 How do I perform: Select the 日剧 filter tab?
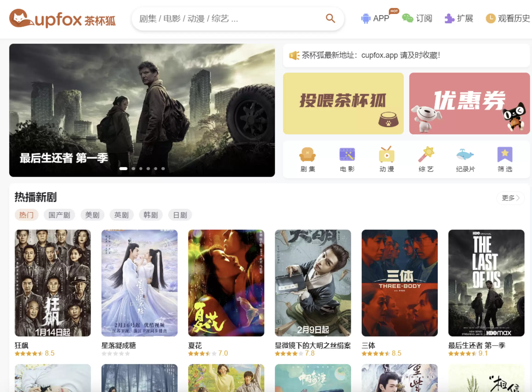pyautogui.click(x=180, y=215)
